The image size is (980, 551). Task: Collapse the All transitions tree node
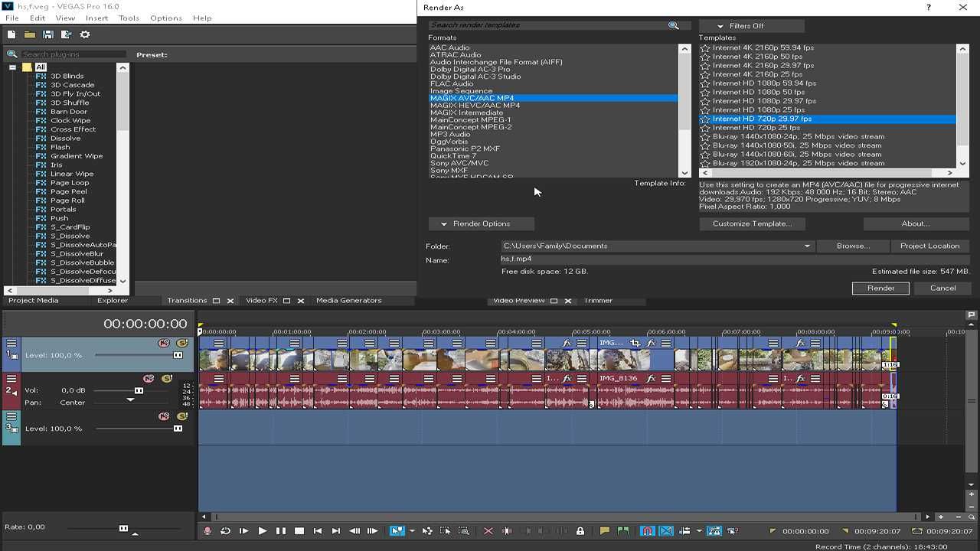[13, 67]
